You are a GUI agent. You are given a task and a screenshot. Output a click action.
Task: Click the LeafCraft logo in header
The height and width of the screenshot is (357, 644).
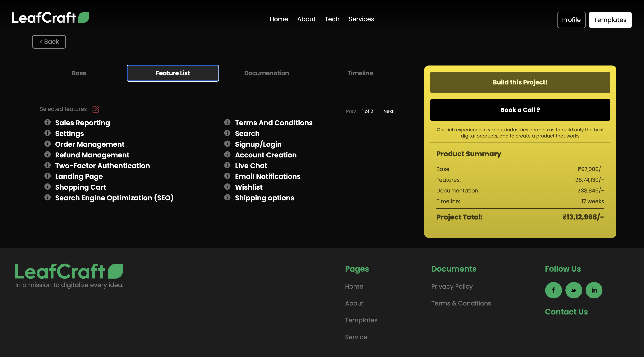[50, 18]
